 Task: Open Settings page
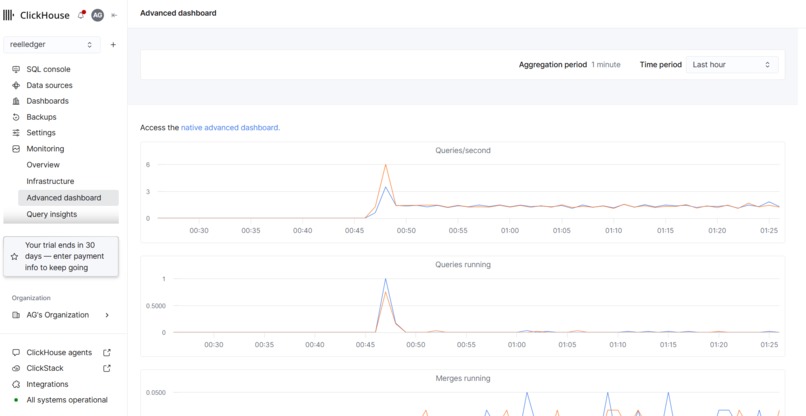(x=41, y=133)
